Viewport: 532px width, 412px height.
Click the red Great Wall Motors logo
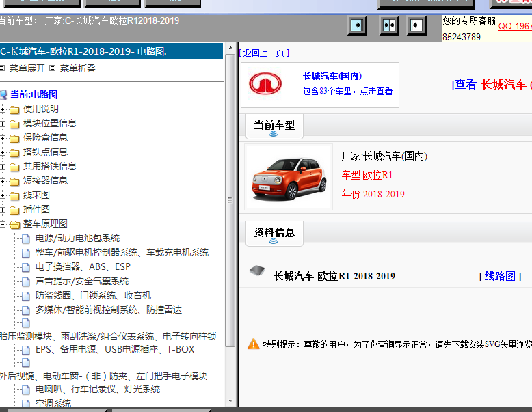265,83
